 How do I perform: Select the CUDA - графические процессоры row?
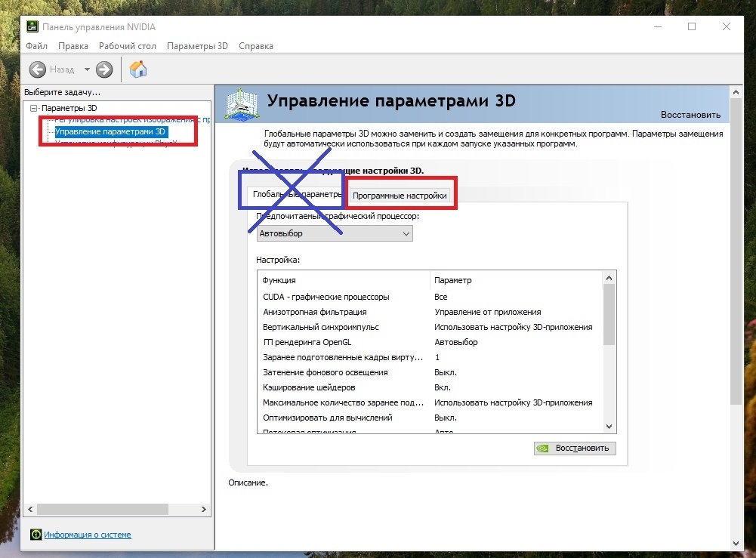[429, 297]
